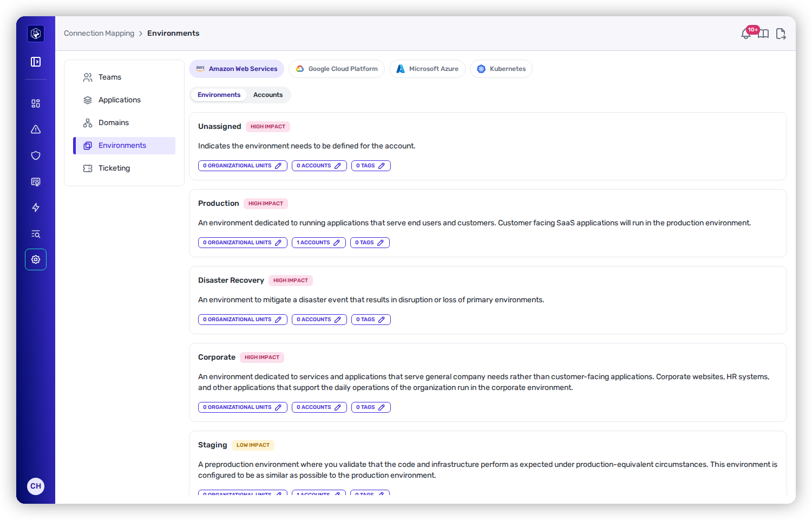Click the Production High Impact badge
The height and width of the screenshot is (520, 812).
click(x=265, y=204)
